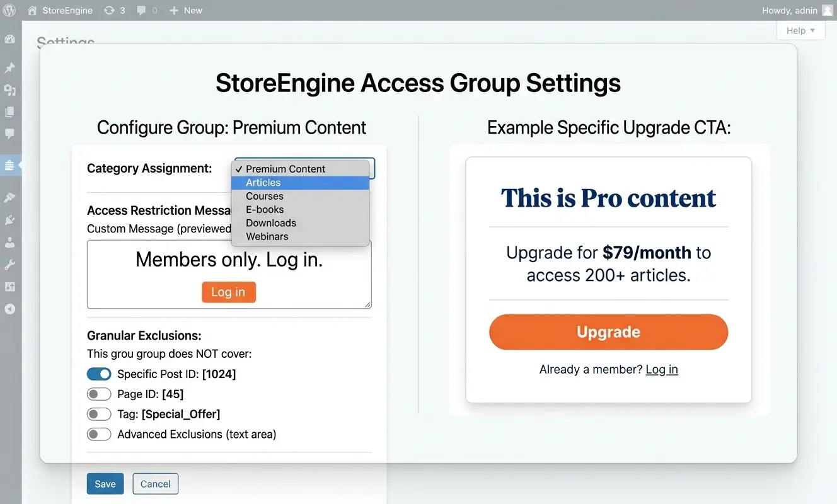Image resolution: width=837 pixels, height=504 pixels.
Task: Open the Media icon in sidebar
Action: click(x=9, y=90)
